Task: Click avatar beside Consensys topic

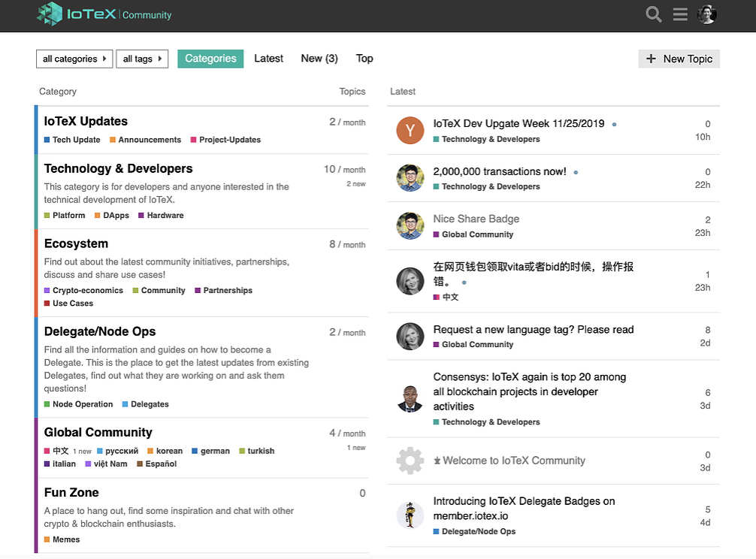Action: [410, 398]
